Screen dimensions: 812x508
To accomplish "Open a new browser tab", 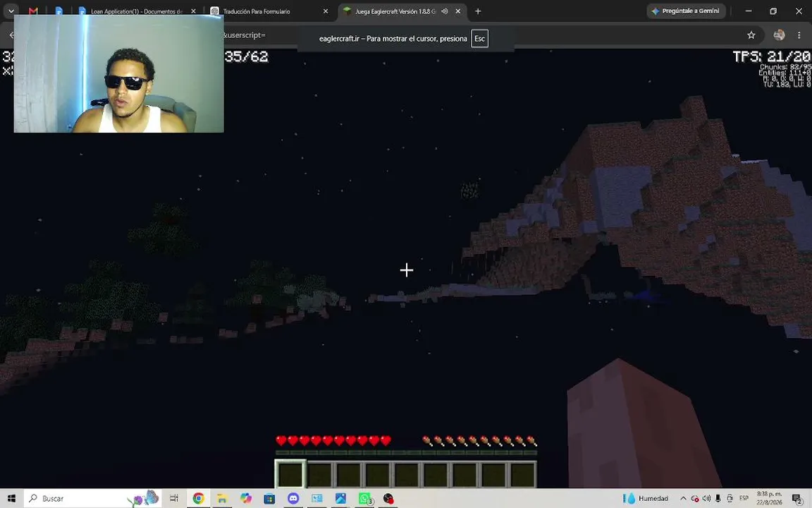I will pyautogui.click(x=478, y=11).
